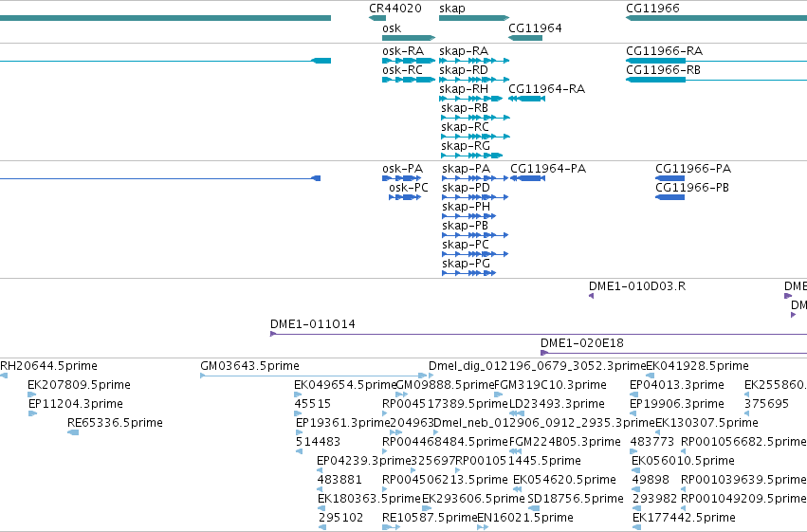Select EK056010.5prime EST
Image resolution: width=807 pixels, height=532 pixels.
point(635,470)
